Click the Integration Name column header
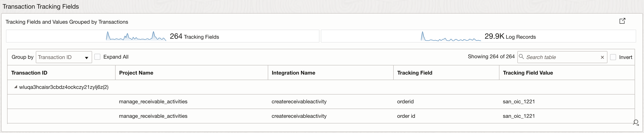 [293, 73]
